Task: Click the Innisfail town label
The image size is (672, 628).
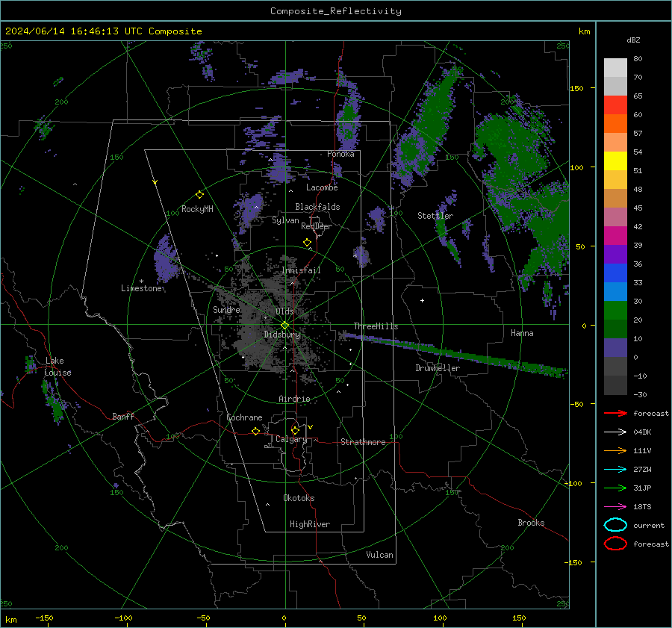Action: point(301,270)
